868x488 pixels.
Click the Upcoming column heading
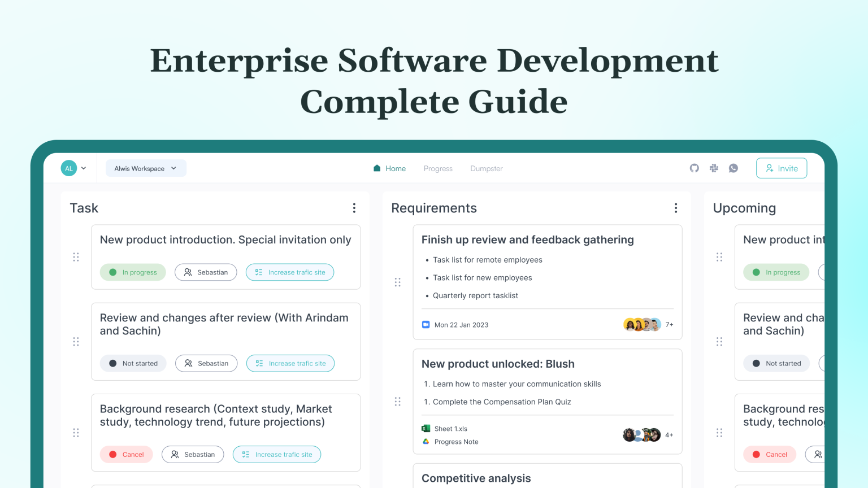[744, 208]
